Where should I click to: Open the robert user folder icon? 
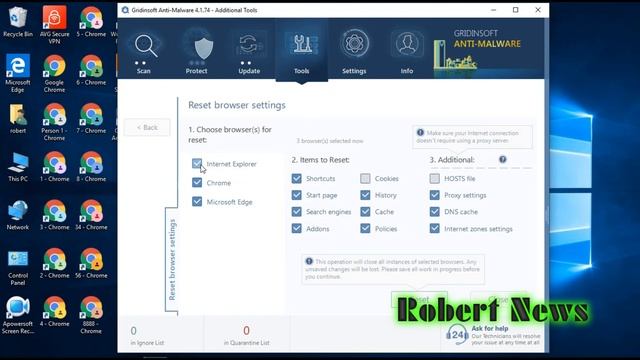[x=18, y=118]
